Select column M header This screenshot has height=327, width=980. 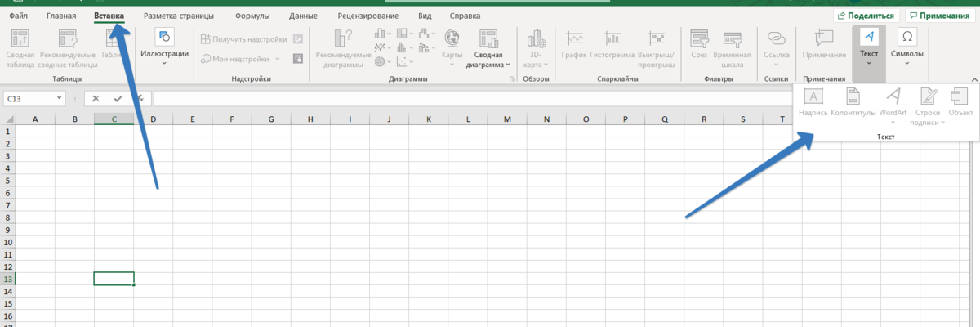(x=507, y=119)
